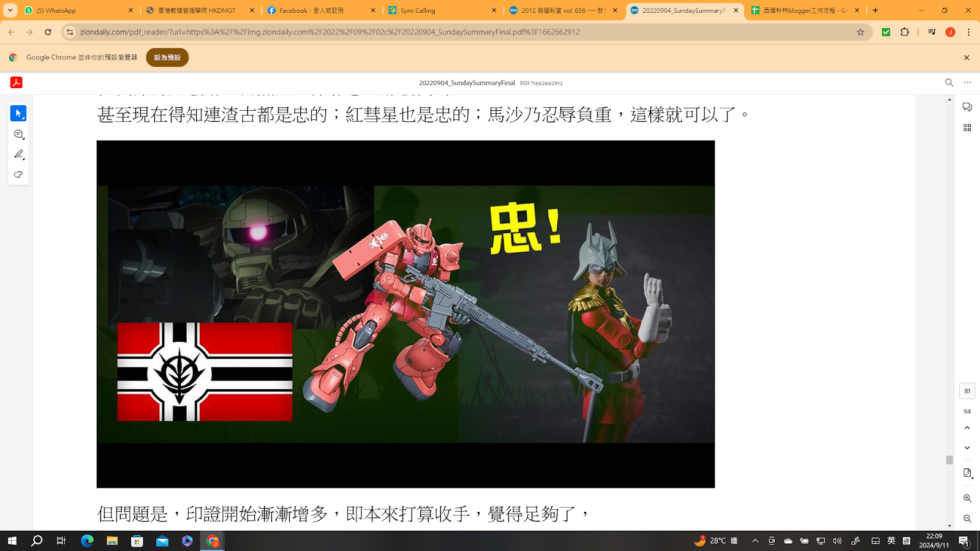The width and height of the screenshot is (980, 551).
Task: Open media control icon in Chrome toolbar
Action: [932, 32]
